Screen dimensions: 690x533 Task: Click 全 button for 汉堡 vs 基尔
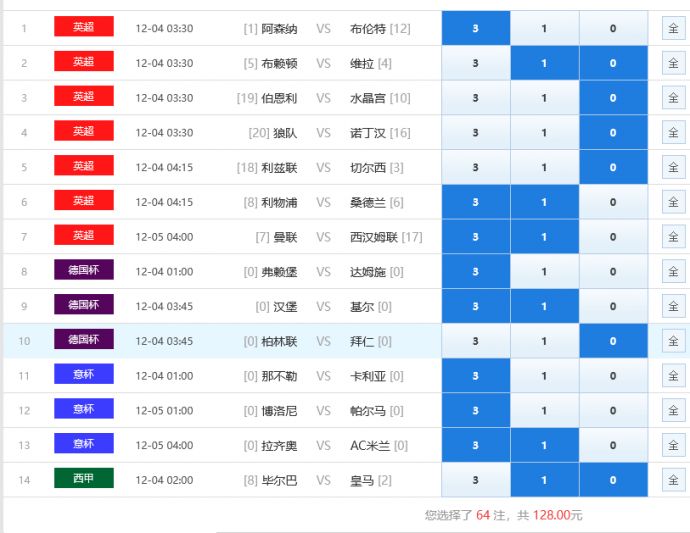[x=673, y=307]
